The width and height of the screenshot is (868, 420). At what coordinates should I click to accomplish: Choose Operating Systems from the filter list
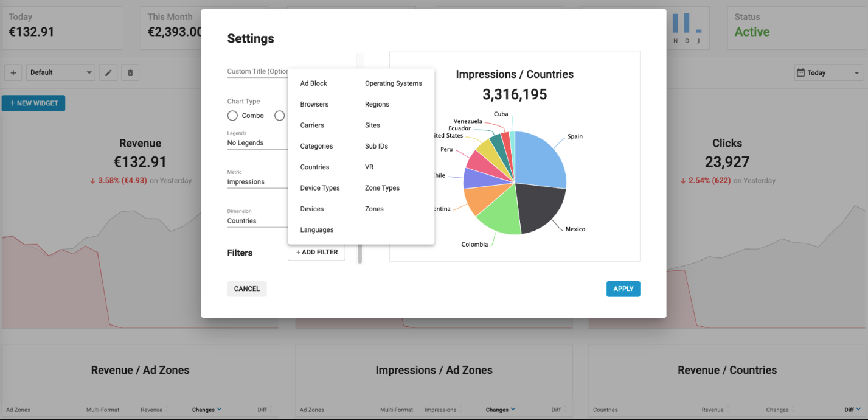coord(393,83)
